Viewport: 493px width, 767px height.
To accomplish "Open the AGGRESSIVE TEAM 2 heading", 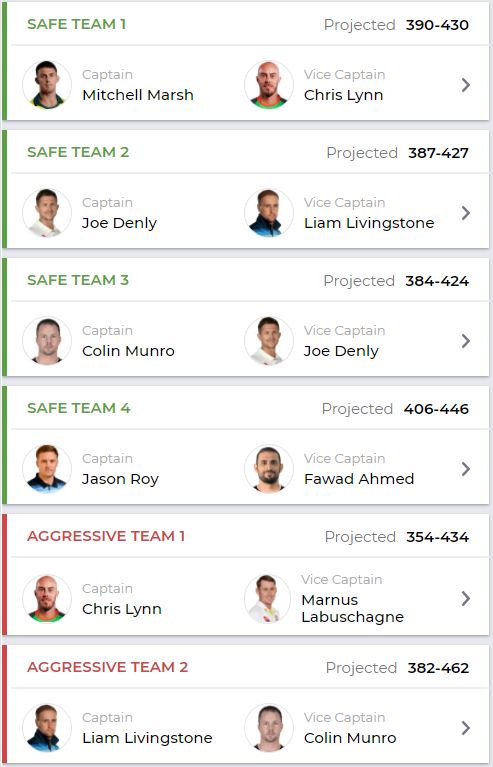I will coord(108,667).
